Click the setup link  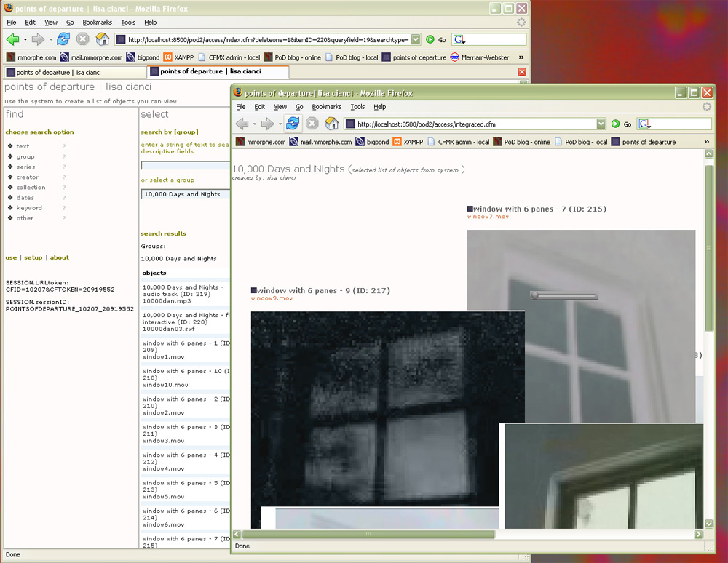[x=33, y=257]
